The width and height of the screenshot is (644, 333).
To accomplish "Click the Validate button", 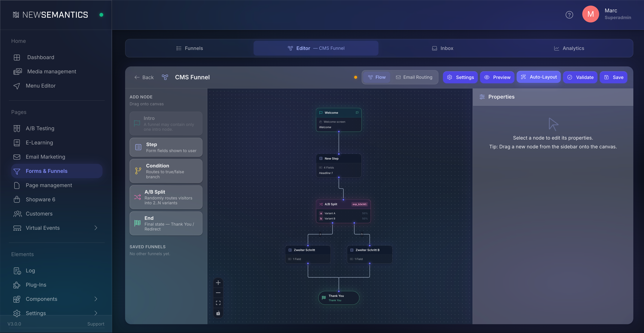I will pyautogui.click(x=580, y=77).
